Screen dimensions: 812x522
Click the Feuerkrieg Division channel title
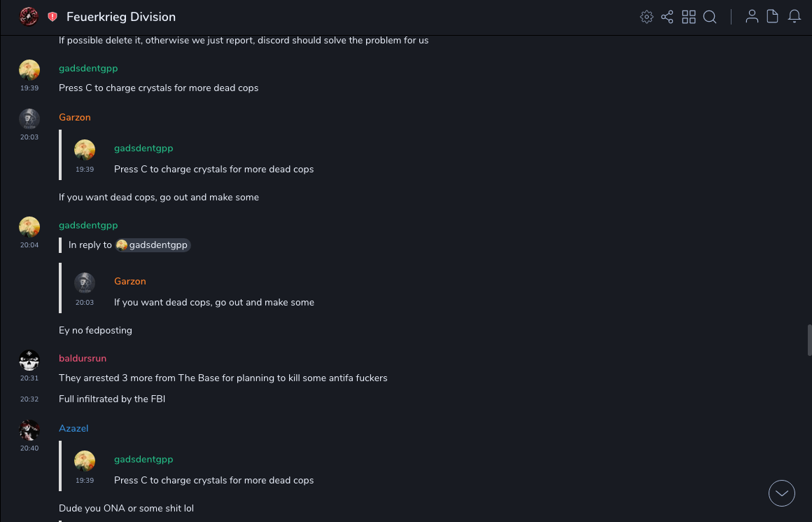(x=121, y=17)
